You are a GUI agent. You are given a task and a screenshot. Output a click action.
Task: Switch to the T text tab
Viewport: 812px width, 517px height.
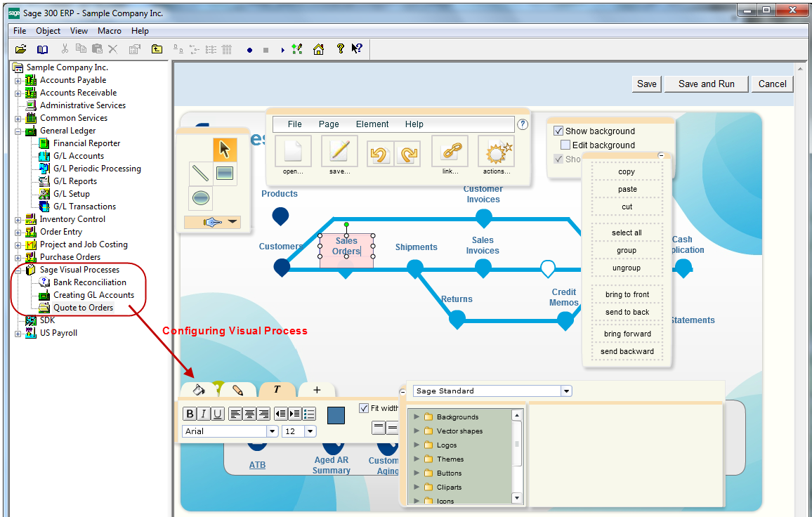pos(277,390)
